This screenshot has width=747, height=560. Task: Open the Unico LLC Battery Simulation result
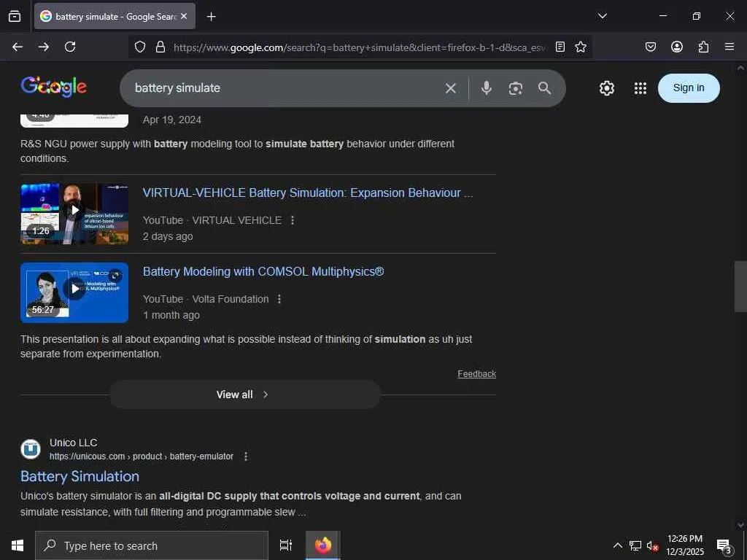click(x=80, y=476)
